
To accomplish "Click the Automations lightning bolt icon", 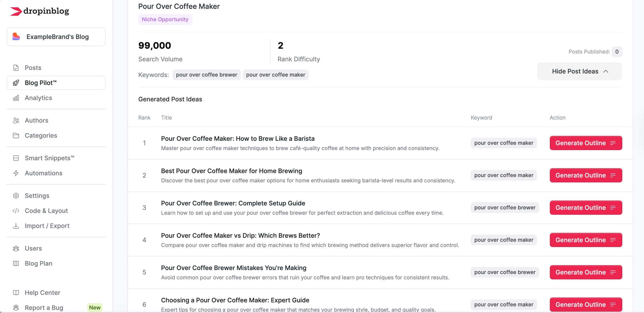I will tap(16, 173).
